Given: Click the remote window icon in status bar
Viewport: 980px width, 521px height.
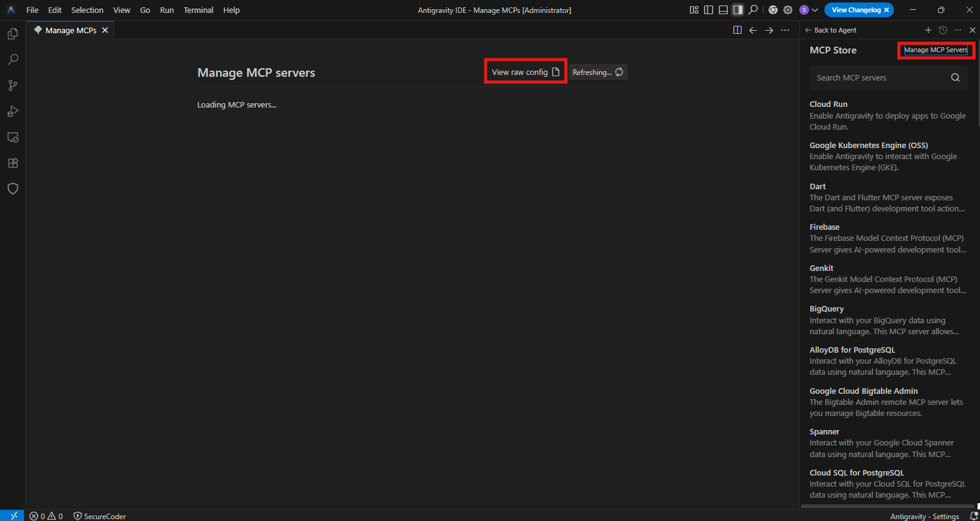Looking at the screenshot, I should tap(12, 515).
